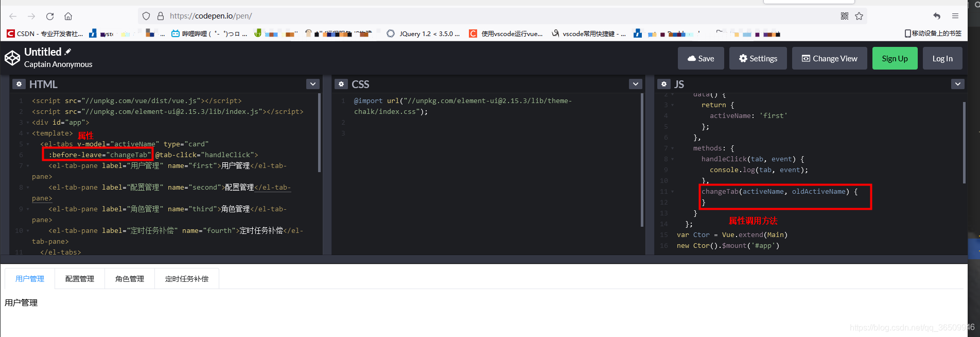
Task: Open JS editor settings gear
Action: (664, 84)
